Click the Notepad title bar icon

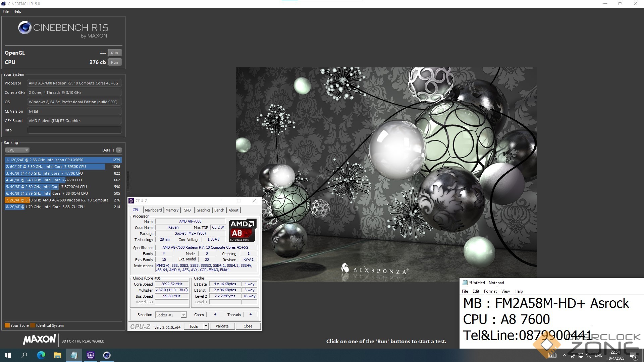click(x=465, y=283)
